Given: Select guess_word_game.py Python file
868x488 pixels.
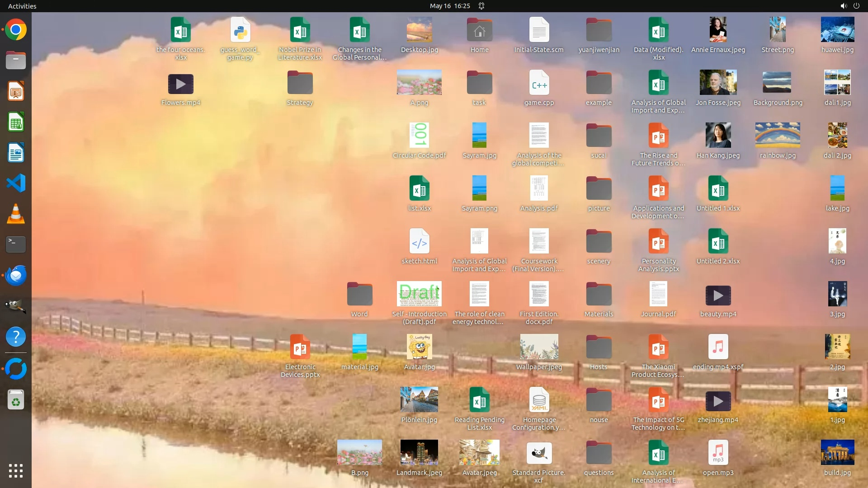Looking at the screenshot, I should pos(240,31).
